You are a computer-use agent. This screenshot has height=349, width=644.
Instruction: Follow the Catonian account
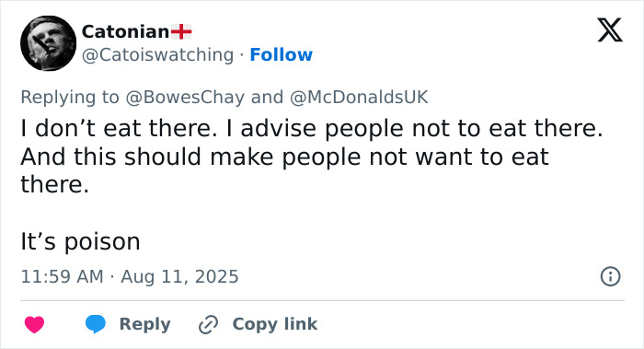(282, 54)
